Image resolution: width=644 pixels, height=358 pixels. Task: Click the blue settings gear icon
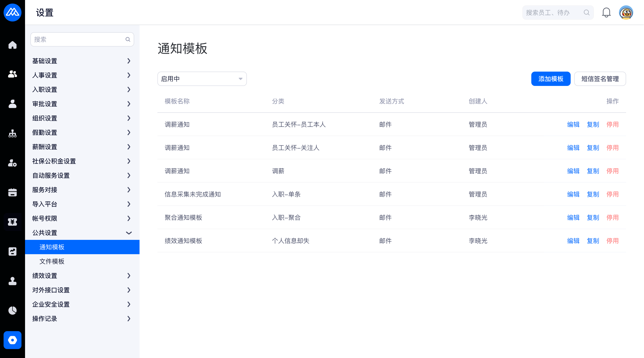click(x=13, y=340)
